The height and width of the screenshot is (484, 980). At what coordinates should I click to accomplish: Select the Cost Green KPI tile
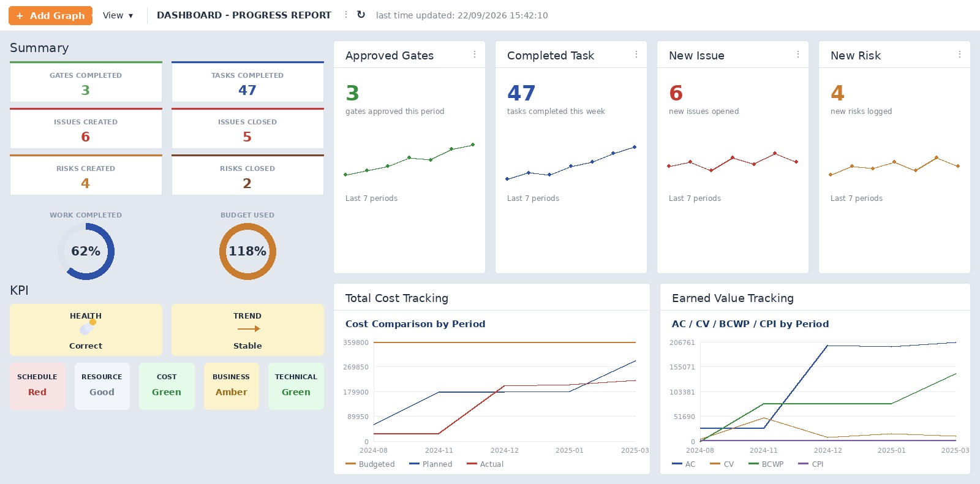tap(167, 386)
